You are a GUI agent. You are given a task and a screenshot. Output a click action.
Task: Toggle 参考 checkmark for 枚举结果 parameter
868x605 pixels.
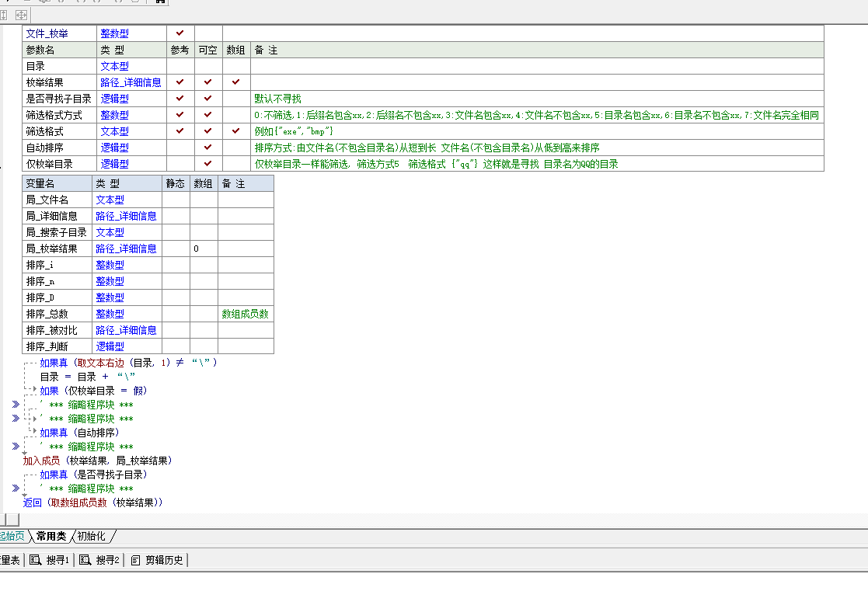[180, 82]
